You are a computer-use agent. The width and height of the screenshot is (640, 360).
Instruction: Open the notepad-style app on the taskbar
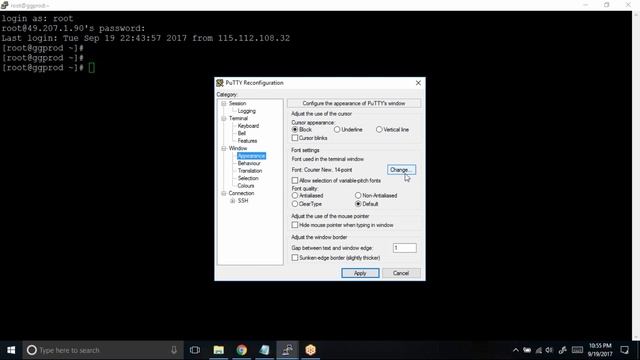tap(264, 350)
